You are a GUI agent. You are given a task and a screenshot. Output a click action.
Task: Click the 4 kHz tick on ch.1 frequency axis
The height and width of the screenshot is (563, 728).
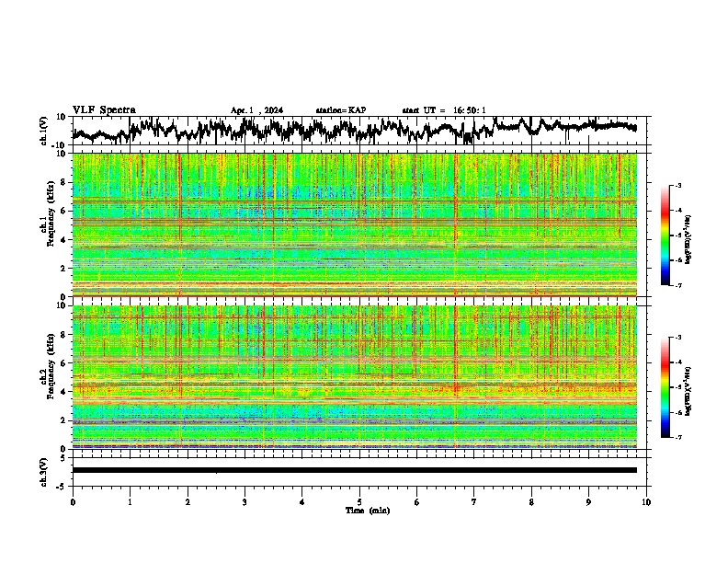pos(64,240)
